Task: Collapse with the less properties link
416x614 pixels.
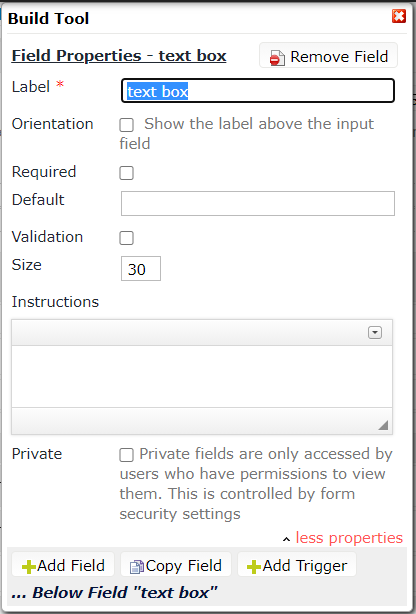Action: point(349,538)
